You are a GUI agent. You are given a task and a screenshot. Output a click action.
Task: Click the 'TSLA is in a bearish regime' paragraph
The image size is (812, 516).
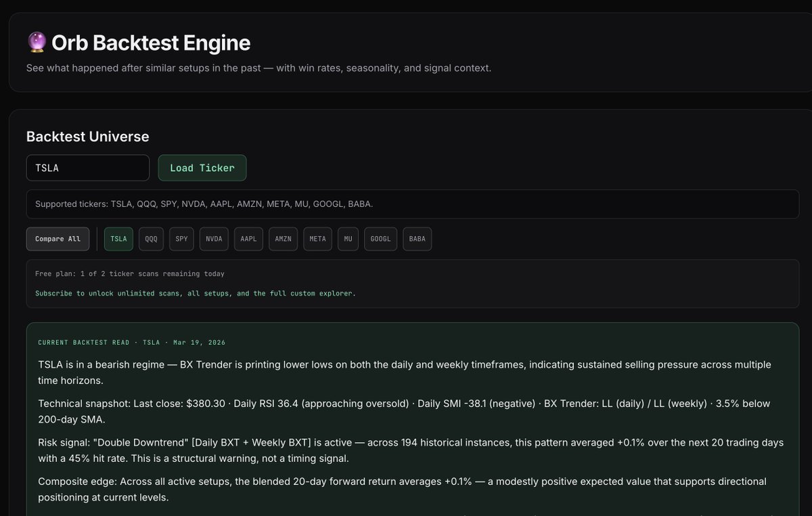pyautogui.click(x=405, y=373)
